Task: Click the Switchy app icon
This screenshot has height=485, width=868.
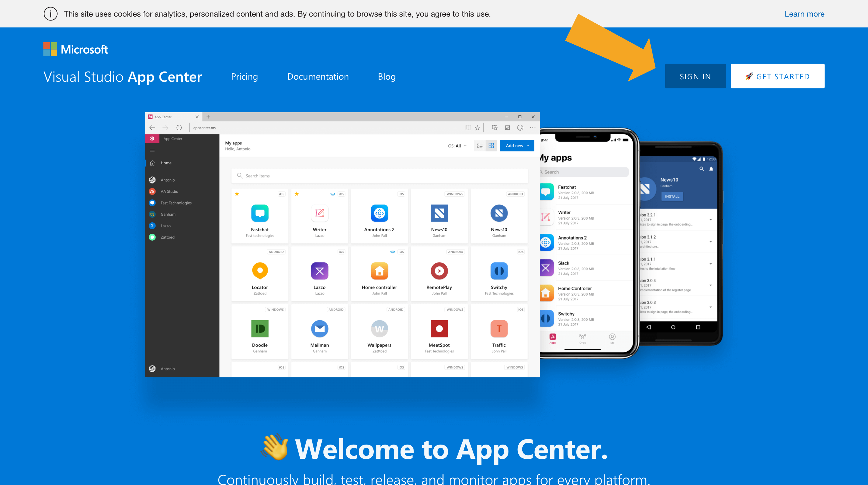Action: click(x=499, y=271)
